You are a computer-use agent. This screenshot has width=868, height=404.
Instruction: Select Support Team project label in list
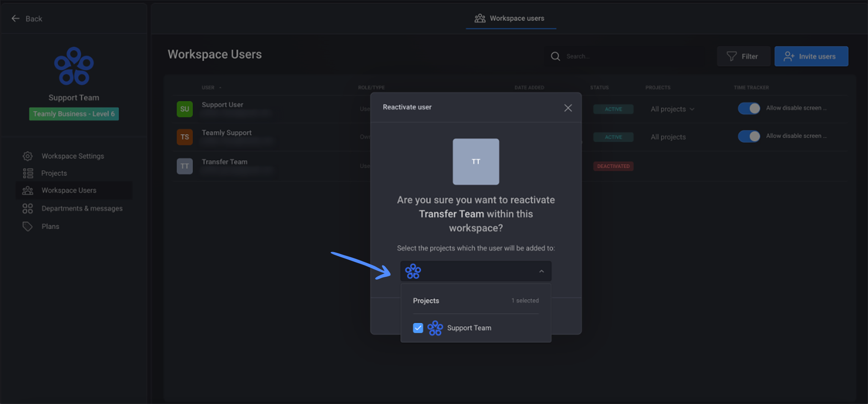pyautogui.click(x=469, y=328)
